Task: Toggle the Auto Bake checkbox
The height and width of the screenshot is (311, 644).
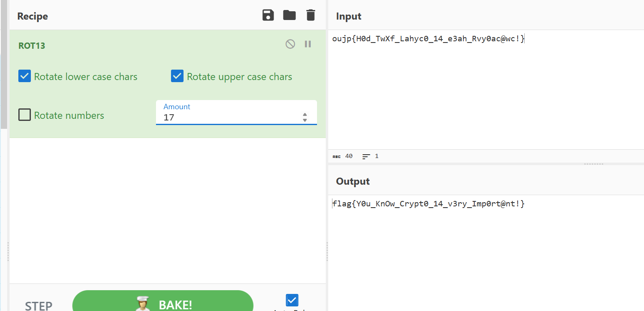Action: tap(292, 300)
